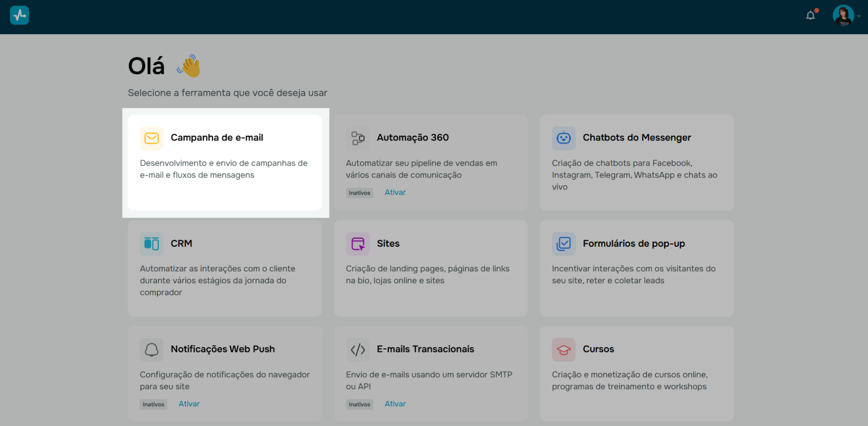Click Ativar under Notificações Web Push
The width and height of the screenshot is (868, 426).
[x=189, y=403]
